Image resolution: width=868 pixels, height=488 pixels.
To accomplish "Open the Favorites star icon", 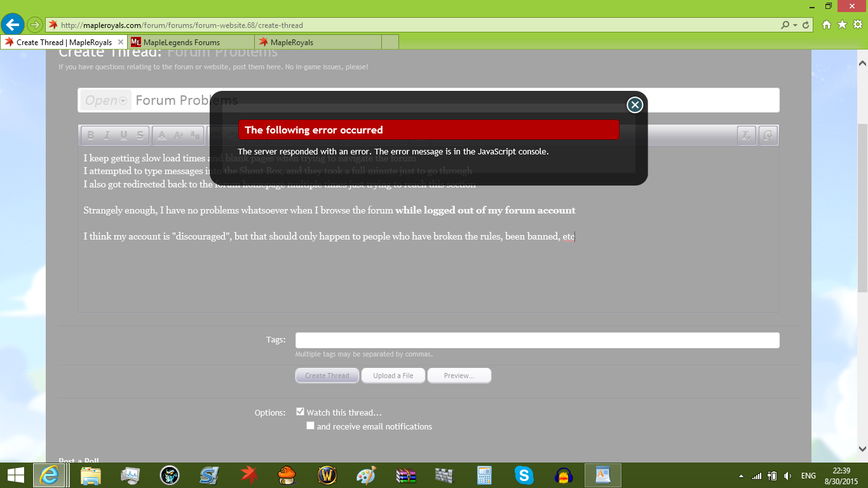I will coord(842,25).
